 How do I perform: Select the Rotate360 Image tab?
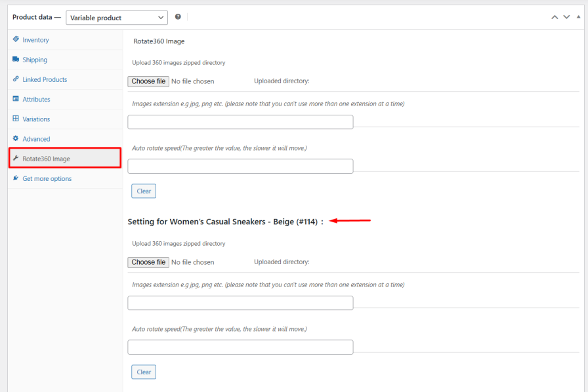[65, 158]
